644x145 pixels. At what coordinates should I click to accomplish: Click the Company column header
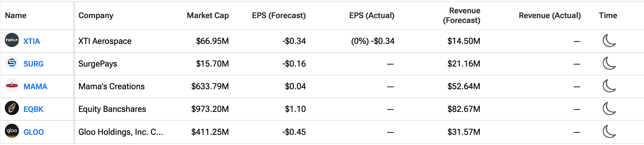(x=96, y=16)
